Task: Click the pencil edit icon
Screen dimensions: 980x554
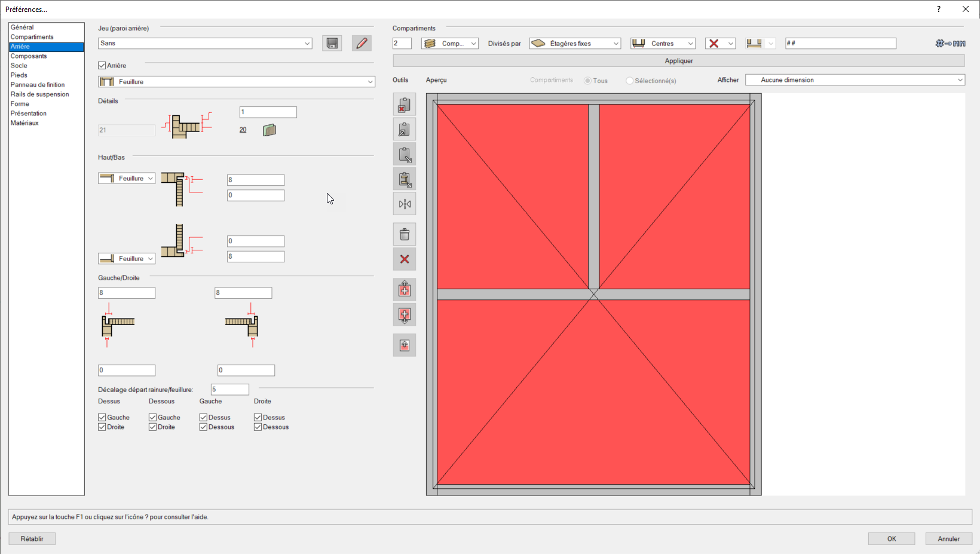Action: 362,42
